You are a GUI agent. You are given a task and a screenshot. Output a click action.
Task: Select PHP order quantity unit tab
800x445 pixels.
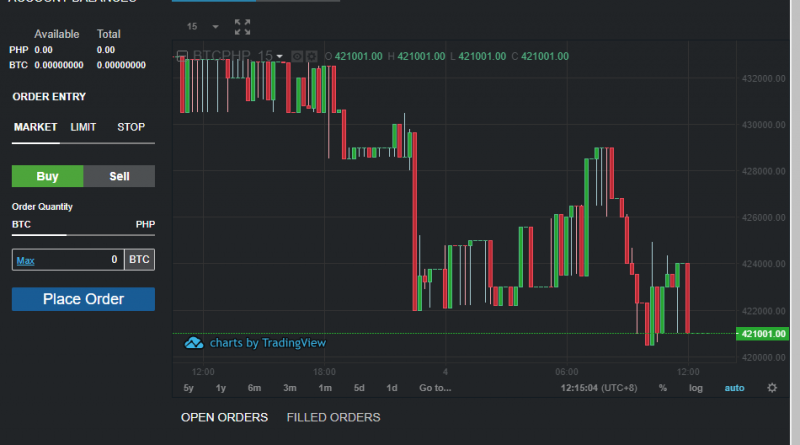coord(145,225)
